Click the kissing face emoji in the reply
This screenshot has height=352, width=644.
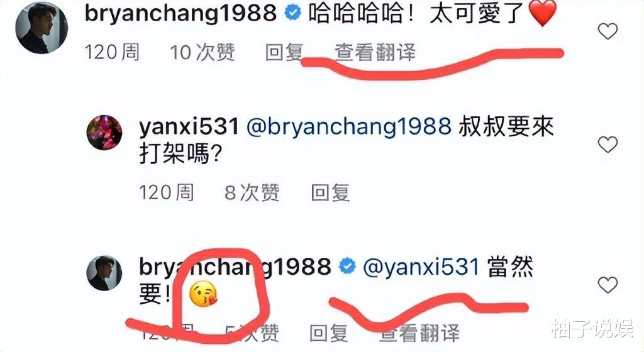click(x=203, y=295)
